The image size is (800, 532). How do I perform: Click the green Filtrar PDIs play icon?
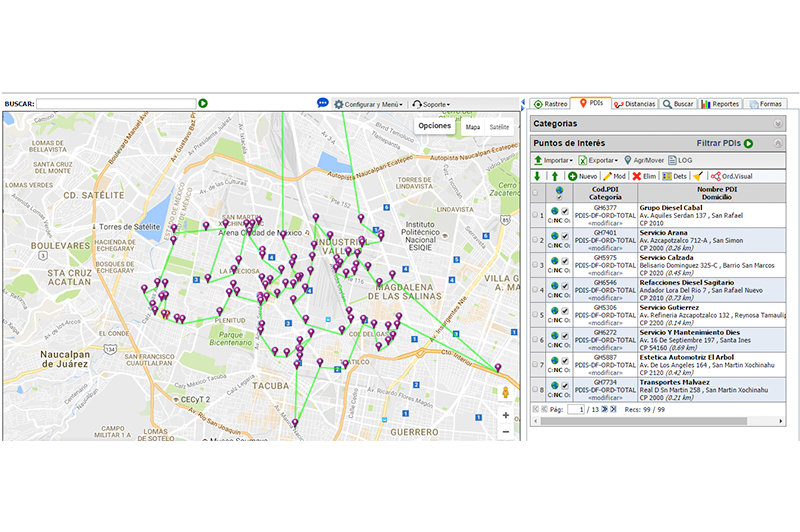click(x=748, y=143)
